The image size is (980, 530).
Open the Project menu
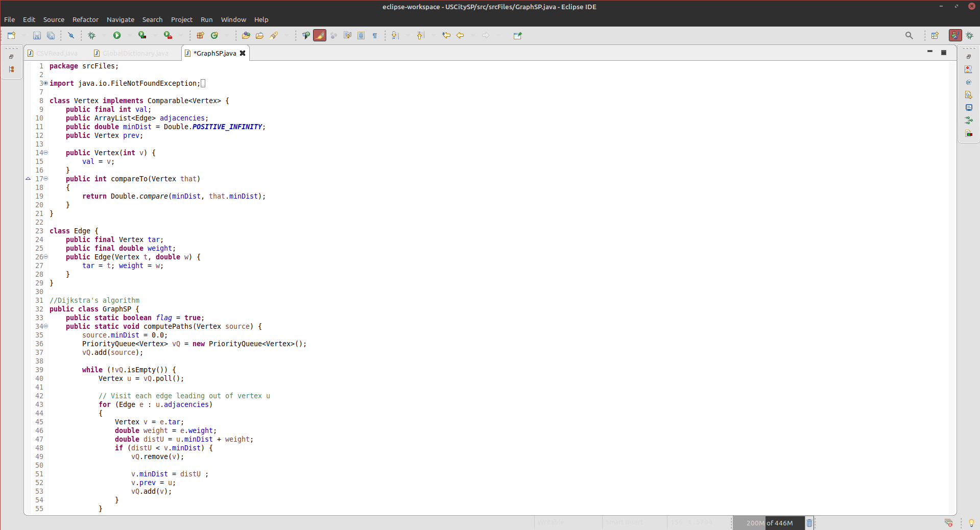coord(182,19)
